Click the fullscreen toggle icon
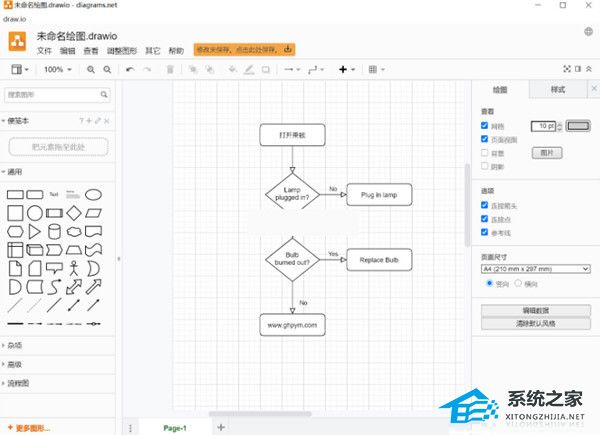Image resolution: width=600 pixels, height=435 pixels. (x=566, y=70)
